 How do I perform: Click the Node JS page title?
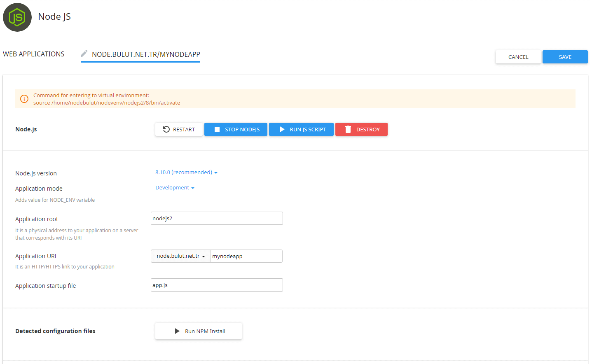coord(54,16)
